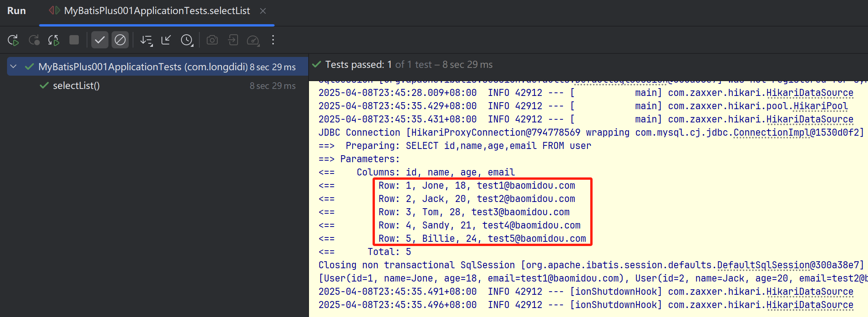Click the selectList() duration 8 sec 29 ms

[x=272, y=86]
